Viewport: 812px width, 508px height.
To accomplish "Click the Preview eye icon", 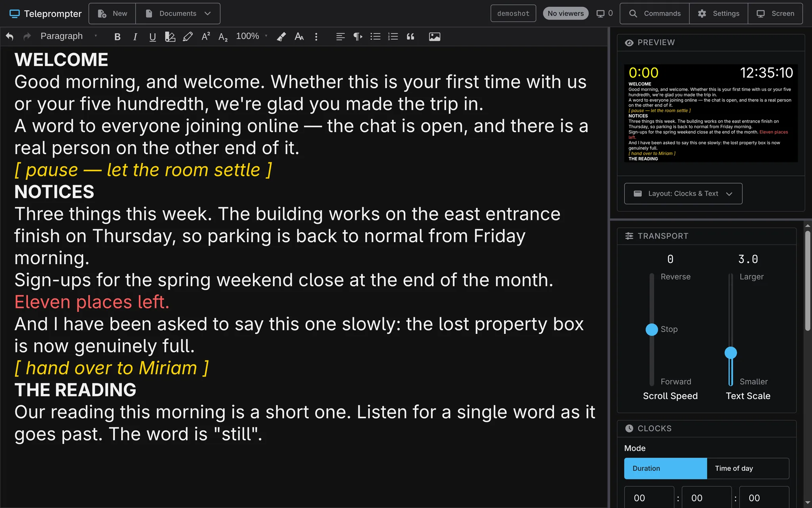I will (x=629, y=42).
